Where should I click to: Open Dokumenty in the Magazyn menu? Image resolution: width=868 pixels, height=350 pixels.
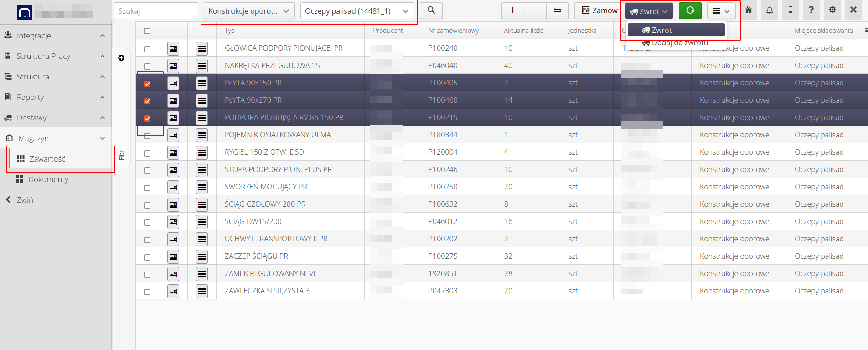pyautogui.click(x=48, y=179)
